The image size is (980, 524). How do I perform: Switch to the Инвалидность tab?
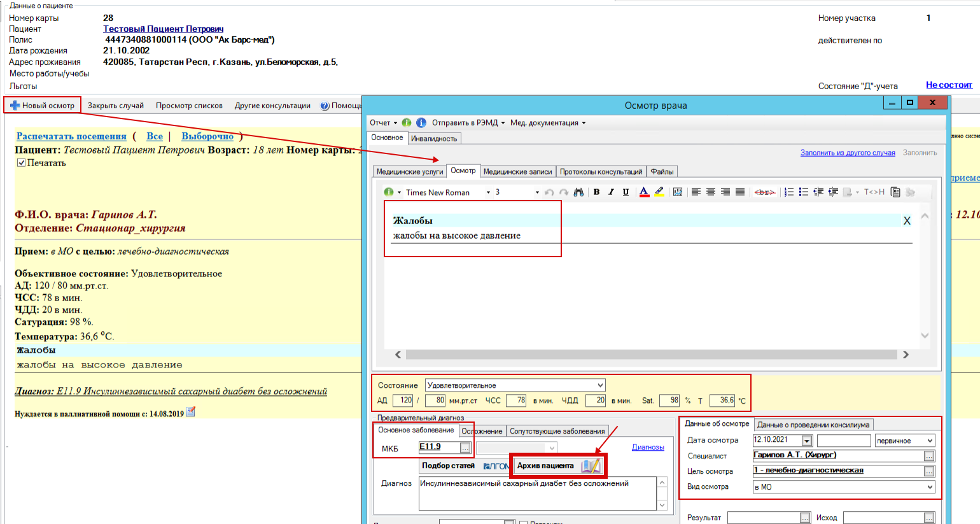[x=434, y=139]
